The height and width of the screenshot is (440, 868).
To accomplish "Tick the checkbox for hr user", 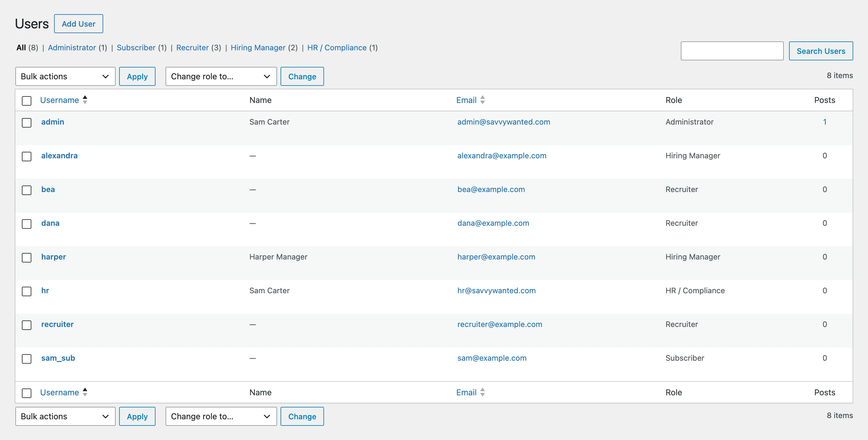I will click(27, 291).
